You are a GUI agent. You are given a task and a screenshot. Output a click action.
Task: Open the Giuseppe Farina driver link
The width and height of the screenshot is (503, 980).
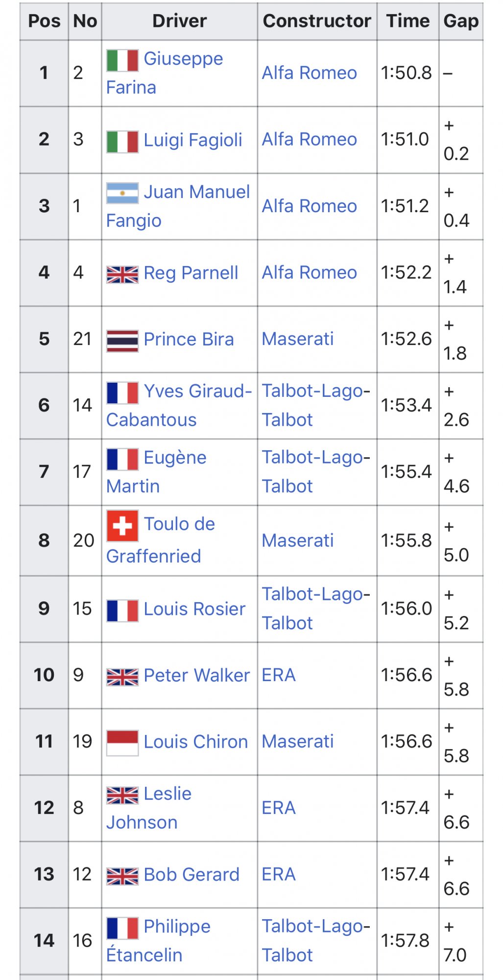tap(165, 73)
